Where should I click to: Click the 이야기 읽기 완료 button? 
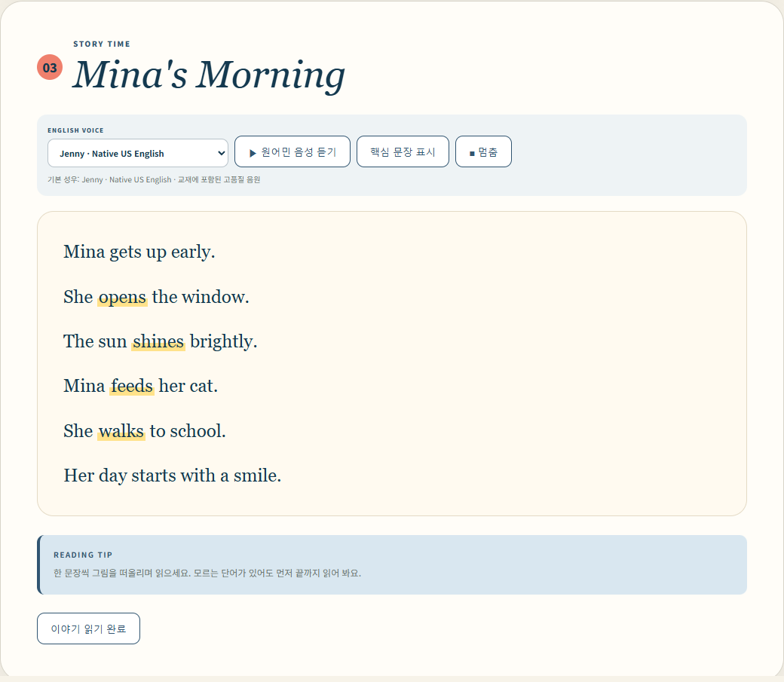[88, 628]
